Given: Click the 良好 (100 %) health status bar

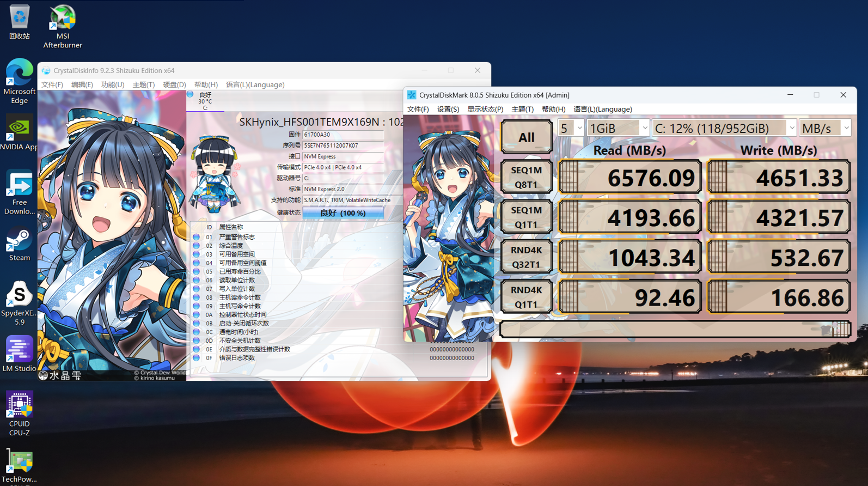Looking at the screenshot, I should click(343, 213).
